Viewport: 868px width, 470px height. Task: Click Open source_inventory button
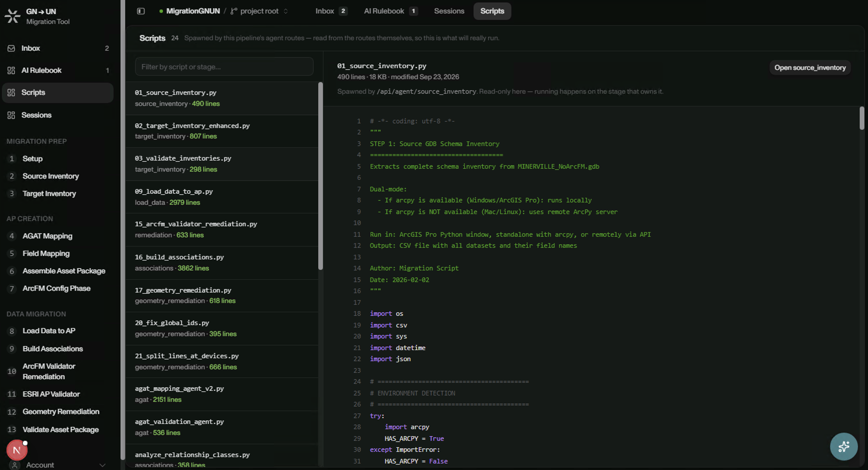[810, 68]
